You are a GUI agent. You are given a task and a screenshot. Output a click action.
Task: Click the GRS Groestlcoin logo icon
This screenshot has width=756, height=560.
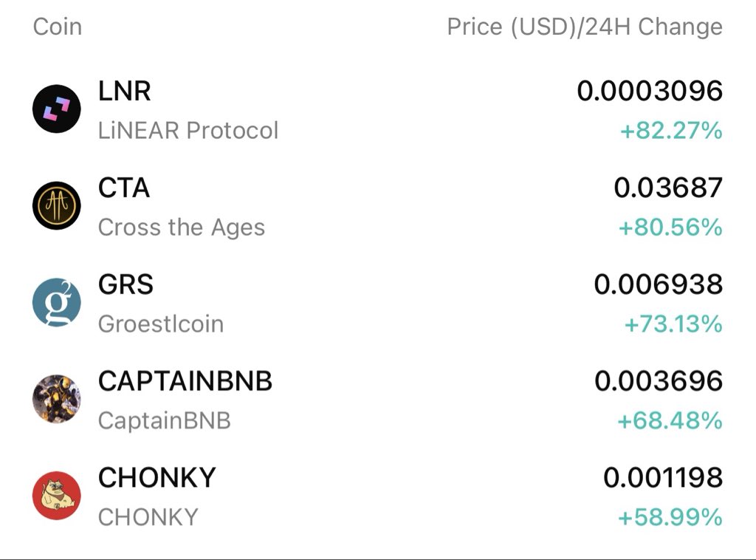tap(56, 302)
